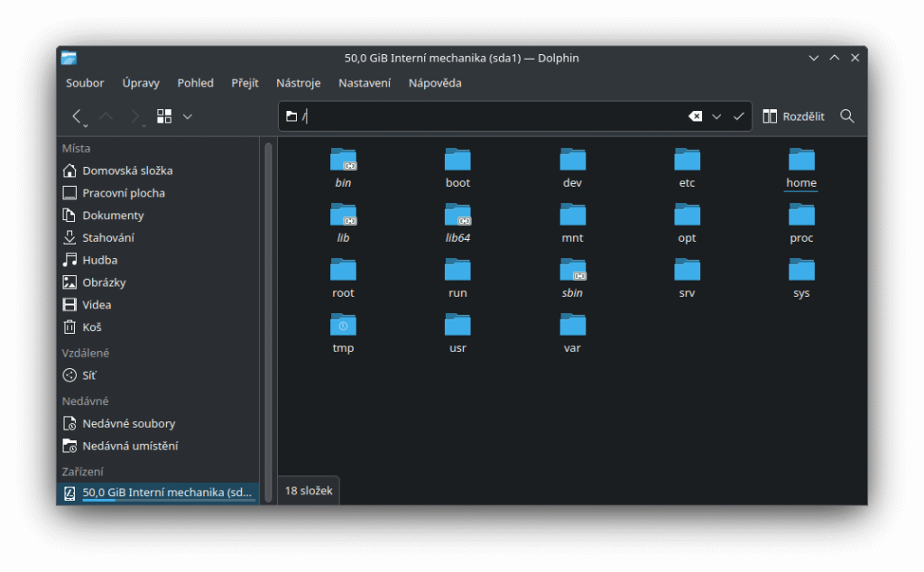924x572 pixels.
Task: Open the Soubor menu
Action: pos(85,83)
